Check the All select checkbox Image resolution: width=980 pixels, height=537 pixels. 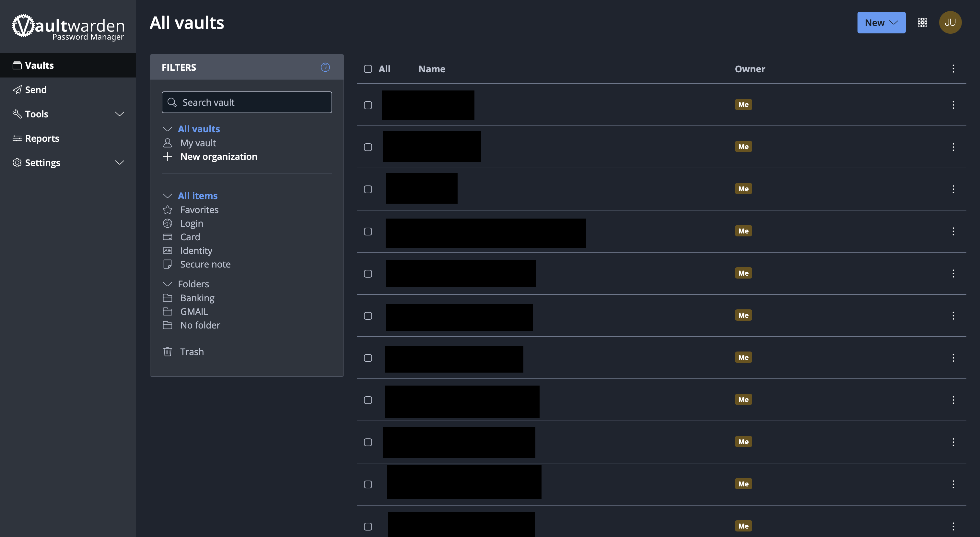pyautogui.click(x=368, y=69)
